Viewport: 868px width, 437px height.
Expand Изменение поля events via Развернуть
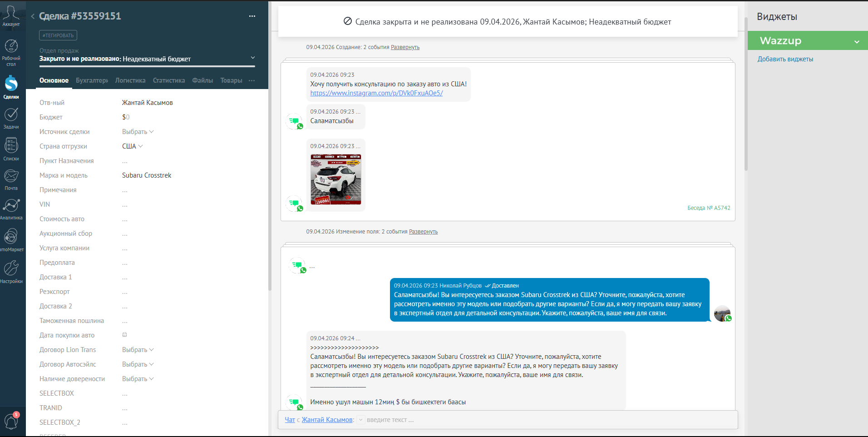pos(423,232)
